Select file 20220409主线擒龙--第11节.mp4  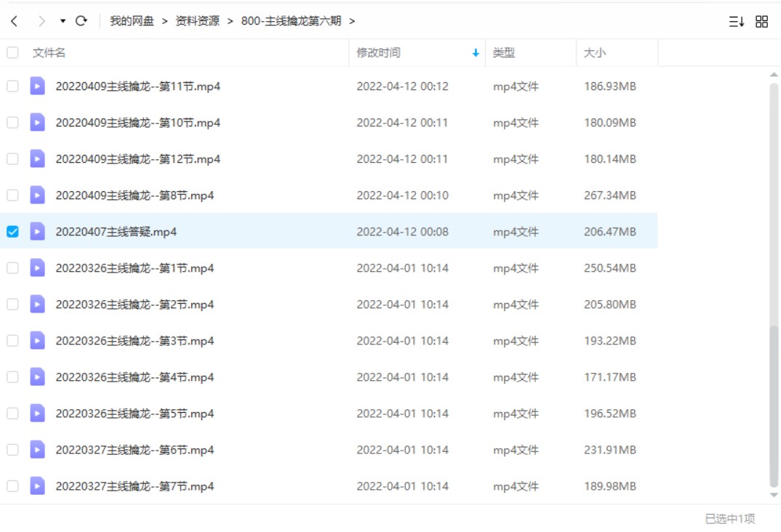(138, 86)
